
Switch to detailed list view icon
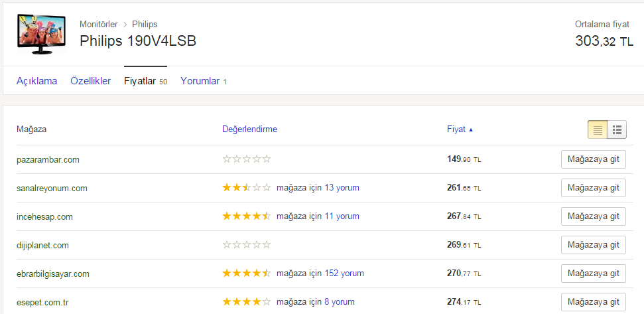[617, 129]
